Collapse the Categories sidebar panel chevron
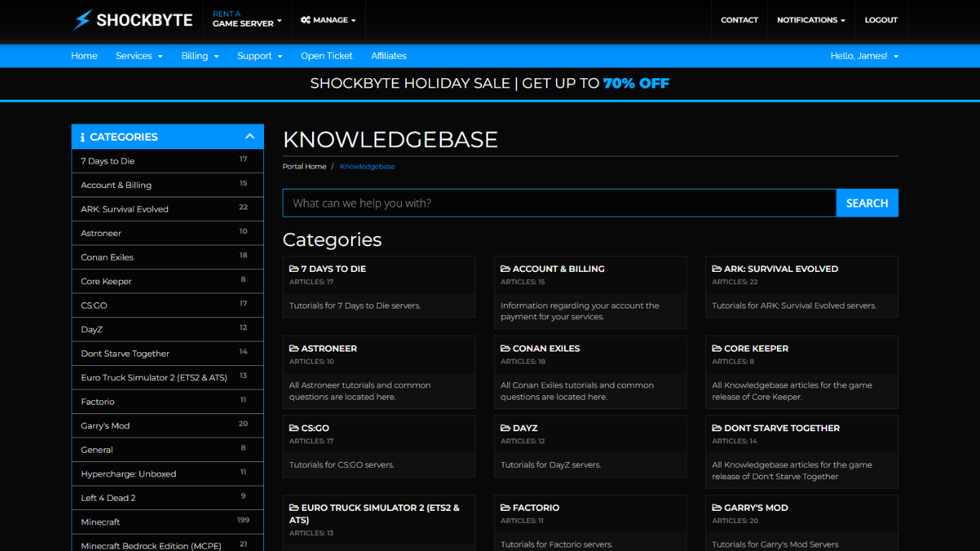 pyautogui.click(x=250, y=136)
